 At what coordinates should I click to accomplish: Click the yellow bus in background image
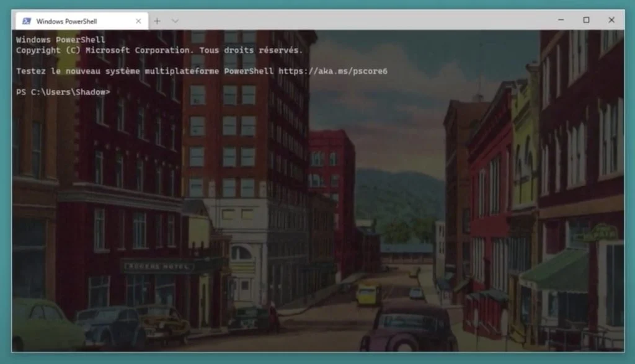coord(368,294)
